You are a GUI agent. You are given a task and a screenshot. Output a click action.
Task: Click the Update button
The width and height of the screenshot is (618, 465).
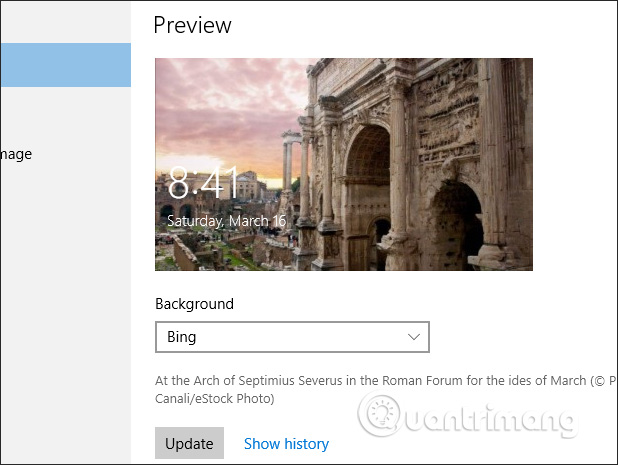click(x=189, y=443)
